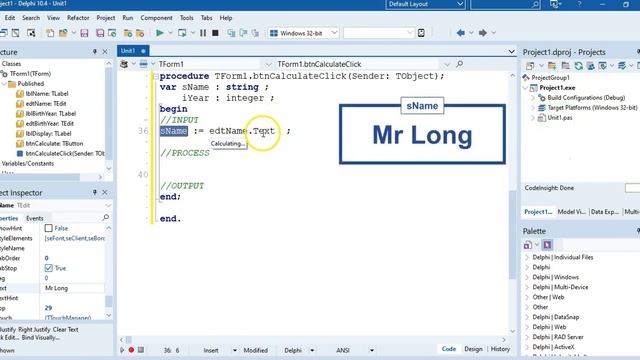Open the Model View tab

pos(571,211)
